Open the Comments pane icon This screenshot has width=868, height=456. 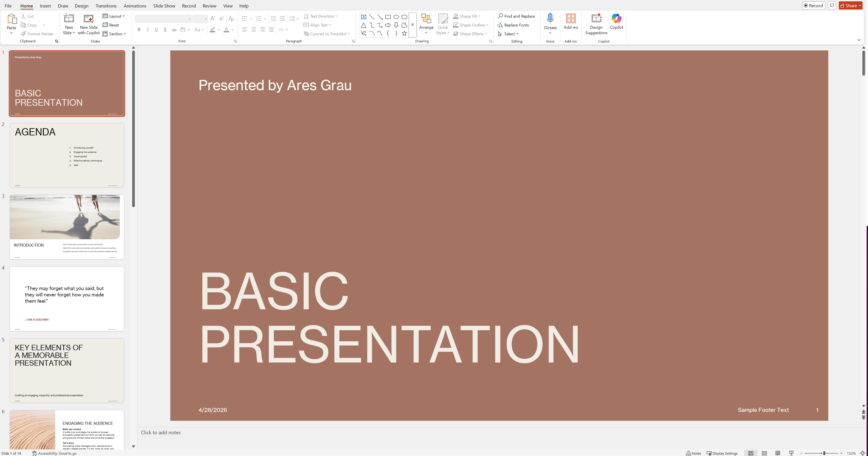[x=832, y=5]
